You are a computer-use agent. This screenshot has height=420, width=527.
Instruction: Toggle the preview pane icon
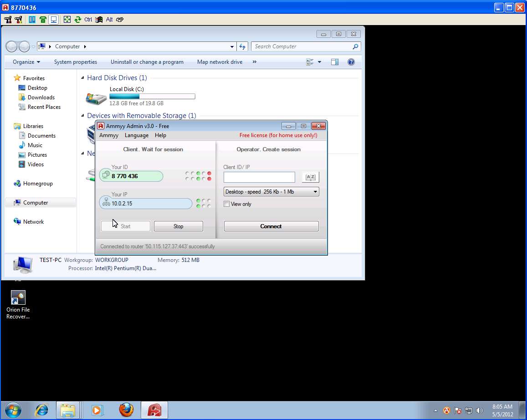point(335,62)
